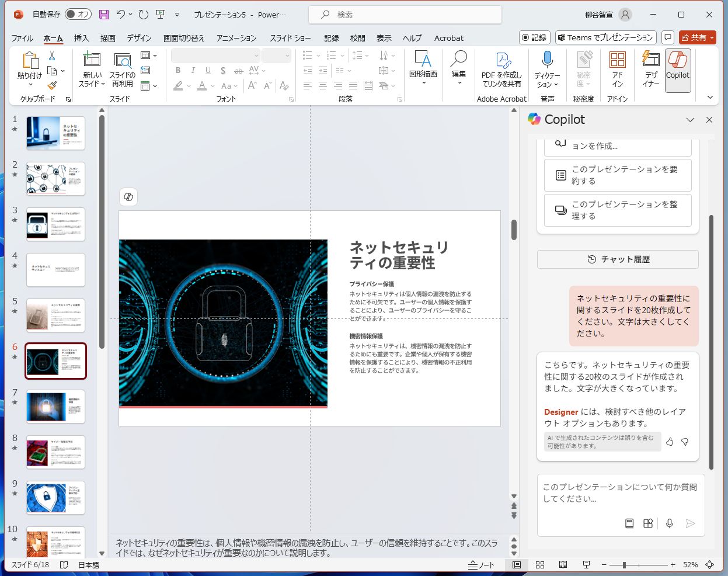Viewport: 728px width, 576px height.
Task: Toggle text shadow S button
Action: pos(223,70)
